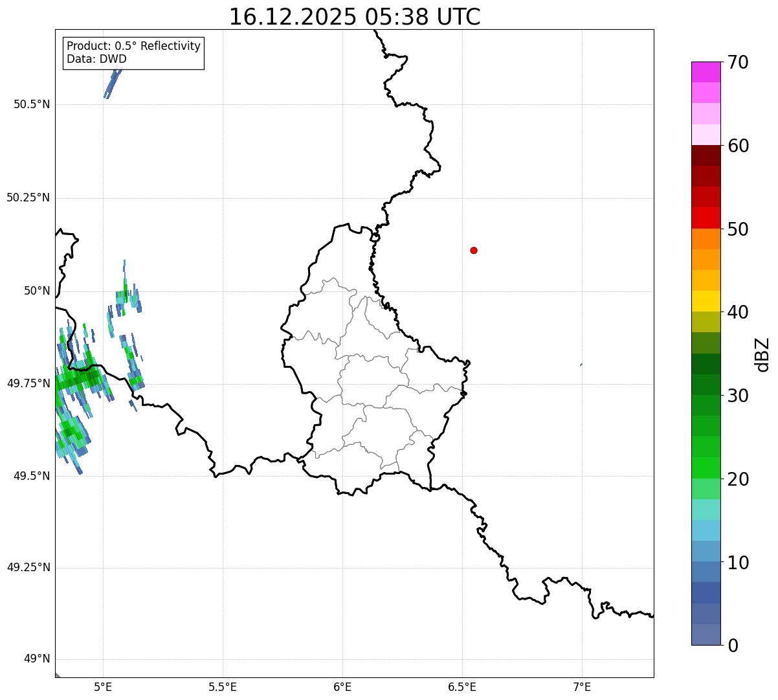Click the 5°E longitude label
Viewport: 778px width, 700px height.
(x=103, y=686)
